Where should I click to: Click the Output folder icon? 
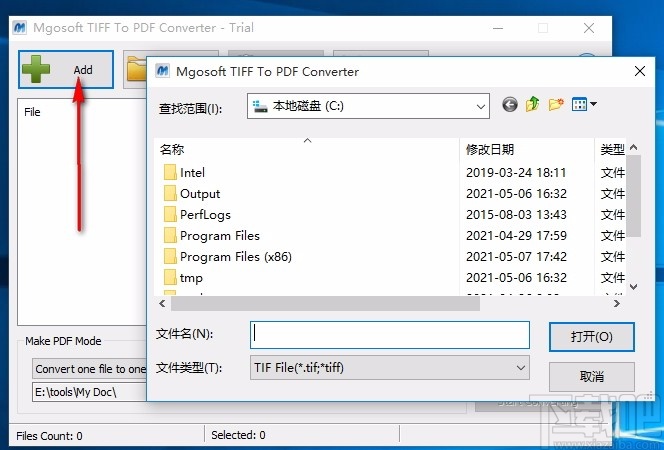[170, 193]
